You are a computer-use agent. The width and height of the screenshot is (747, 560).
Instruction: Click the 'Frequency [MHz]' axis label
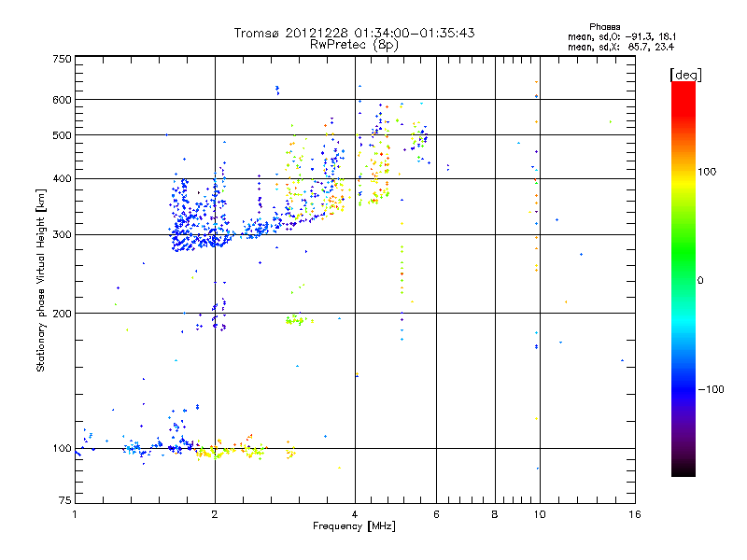354,526
